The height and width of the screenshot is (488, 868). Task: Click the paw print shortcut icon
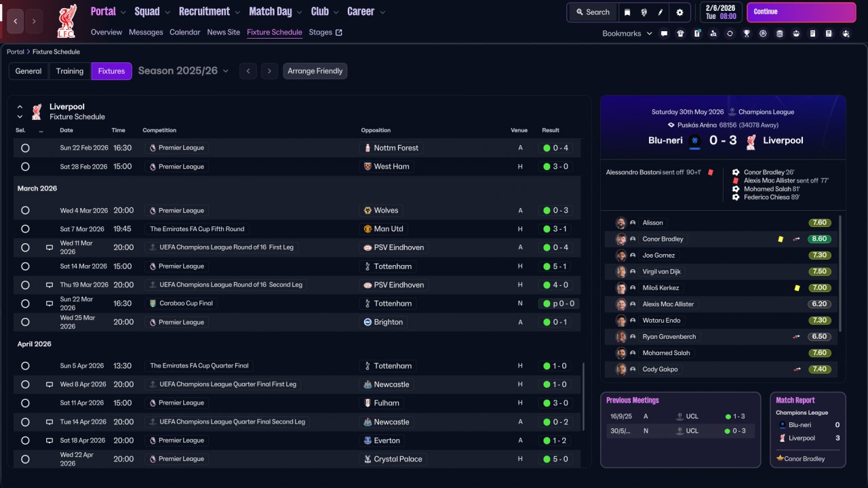click(x=796, y=33)
